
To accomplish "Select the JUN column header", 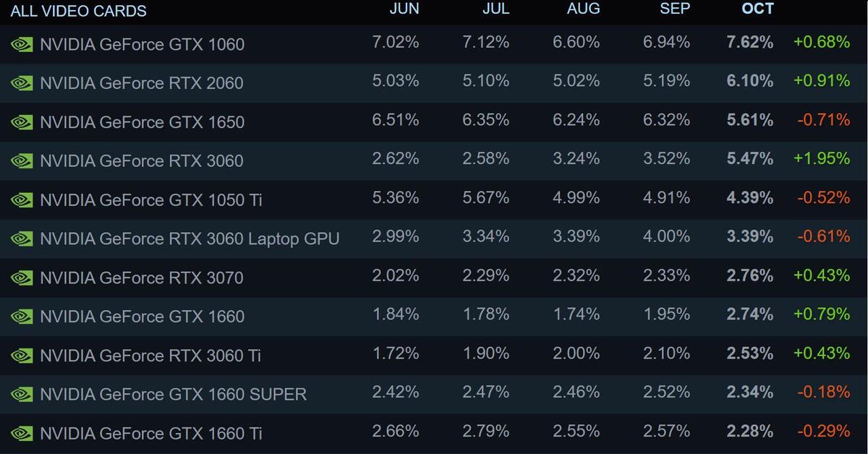I will click(404, 9).
